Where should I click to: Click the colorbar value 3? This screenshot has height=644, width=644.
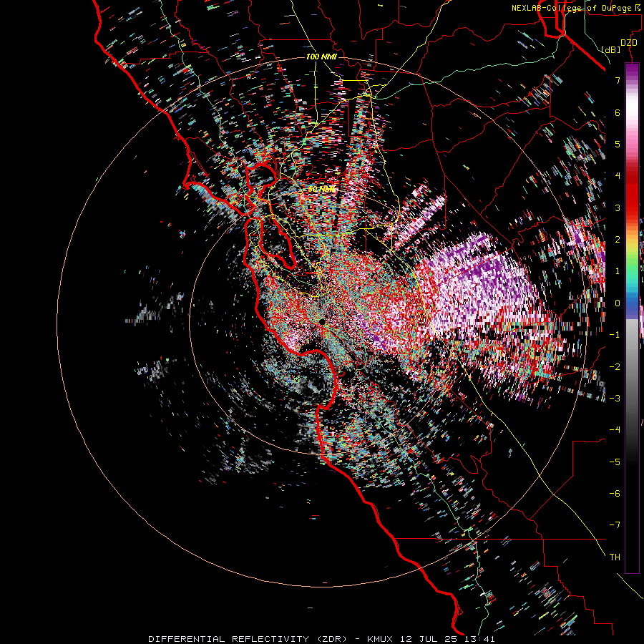(x=618, y=208)
